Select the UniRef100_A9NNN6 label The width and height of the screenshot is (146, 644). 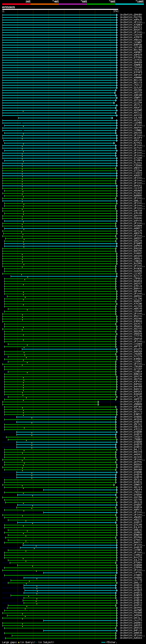(x=131, y=77)
